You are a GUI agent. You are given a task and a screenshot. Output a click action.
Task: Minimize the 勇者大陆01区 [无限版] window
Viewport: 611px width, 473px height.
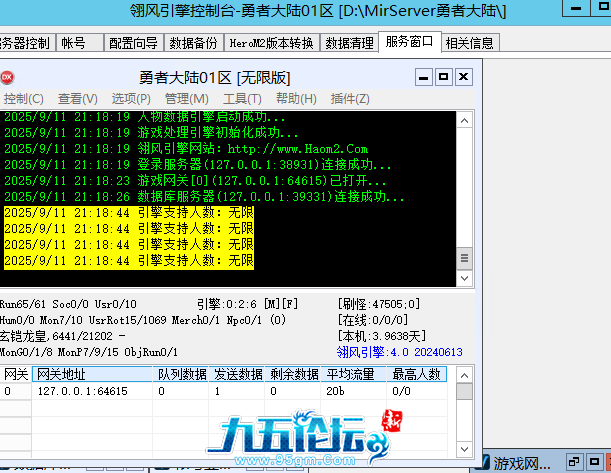423,77
